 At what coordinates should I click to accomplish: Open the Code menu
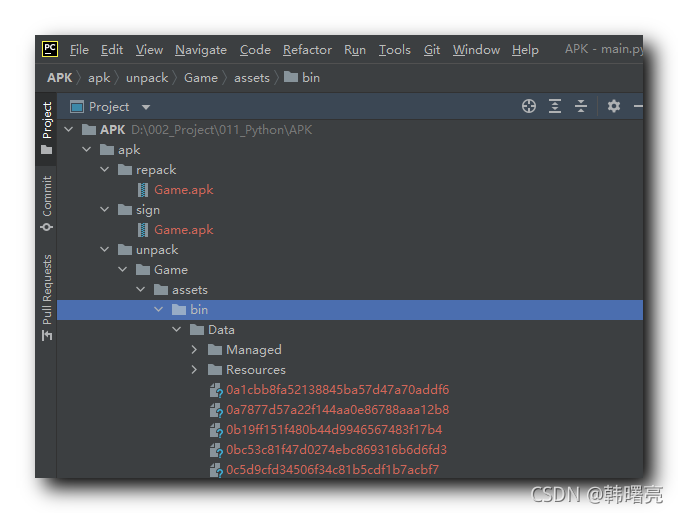255,50
